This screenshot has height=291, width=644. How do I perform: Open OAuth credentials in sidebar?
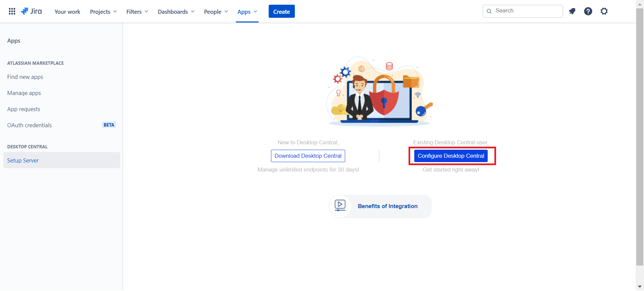point(30,125)
